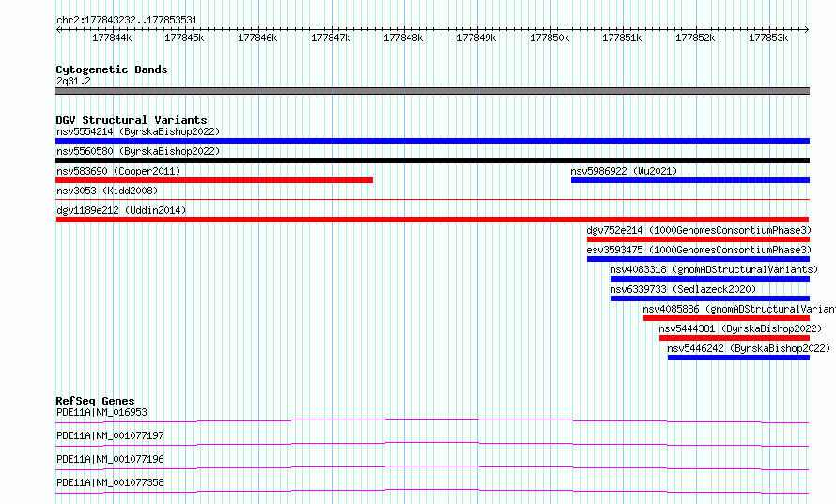Click the 177847k ruler tick label

coord(331,38)
